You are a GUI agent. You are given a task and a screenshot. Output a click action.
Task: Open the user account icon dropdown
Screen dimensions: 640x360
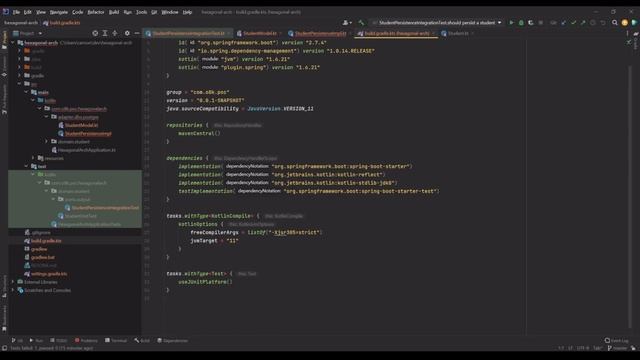click(347, 23)
